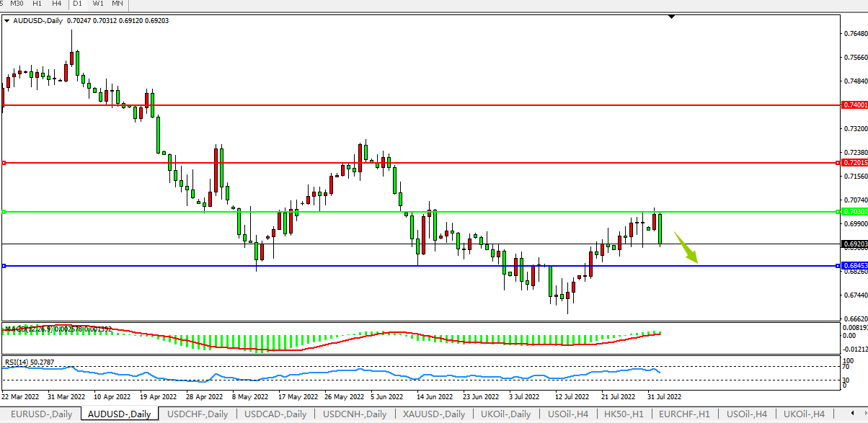Expand the AUDUSD chart title dropdown arrow
Viewport: 868px width, 423px height.
click(7, 21)
